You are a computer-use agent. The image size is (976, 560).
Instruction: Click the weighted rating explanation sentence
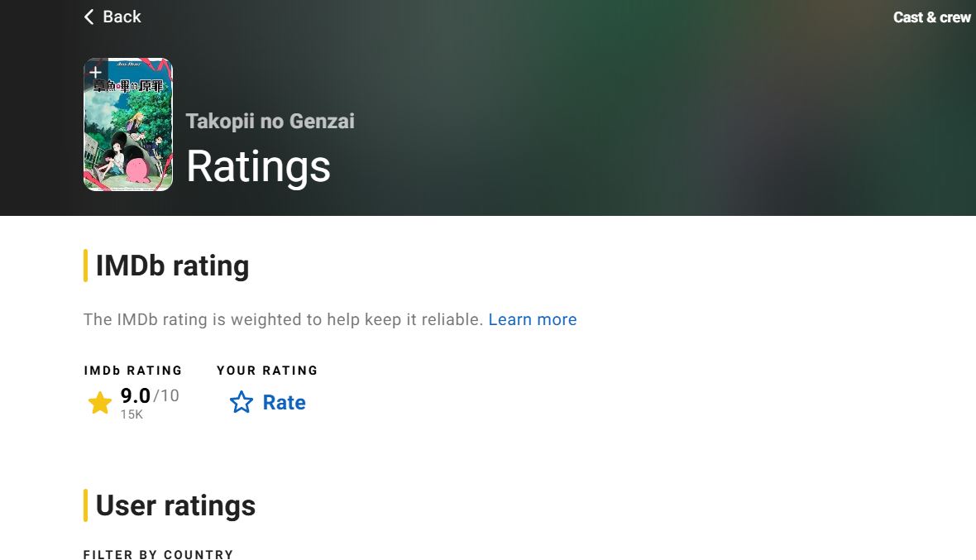point(283,319)
